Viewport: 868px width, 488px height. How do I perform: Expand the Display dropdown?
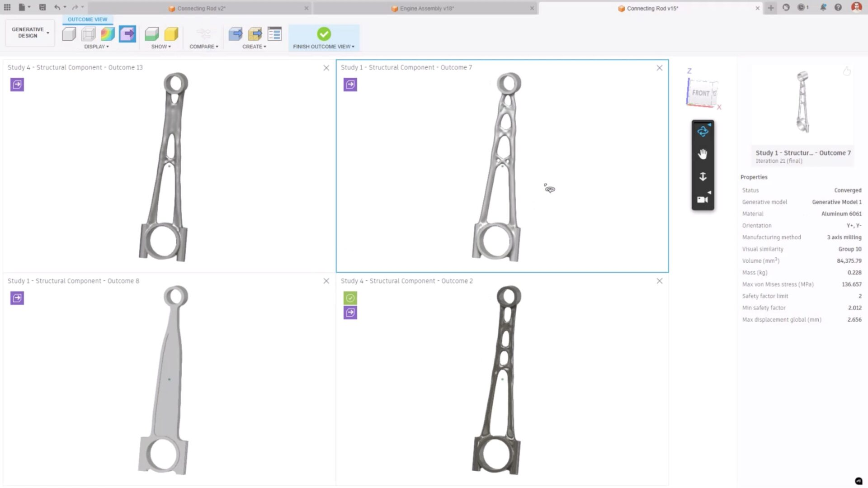click(96, 46)
